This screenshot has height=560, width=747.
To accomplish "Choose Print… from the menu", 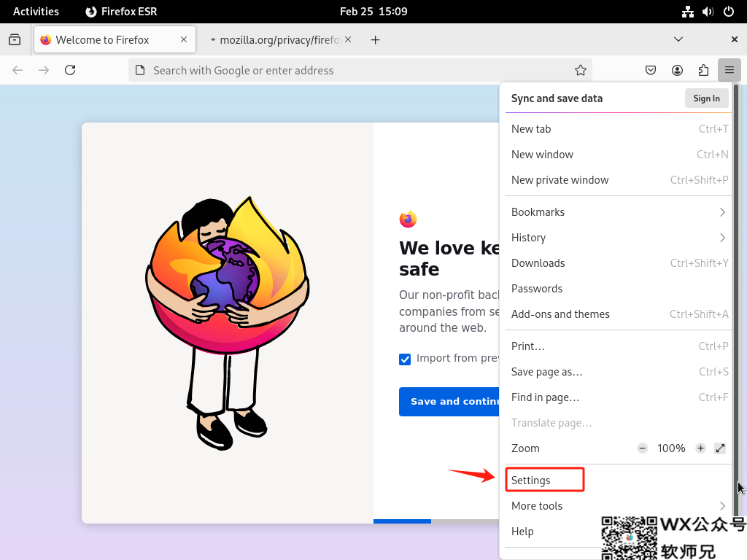I will (618, 346).
